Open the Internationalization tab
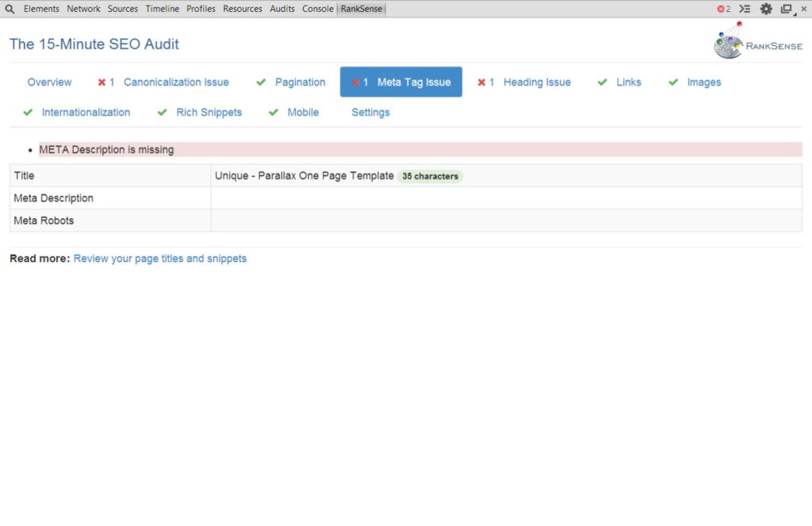This screenshot has height=526, width=812. [77, 113]
